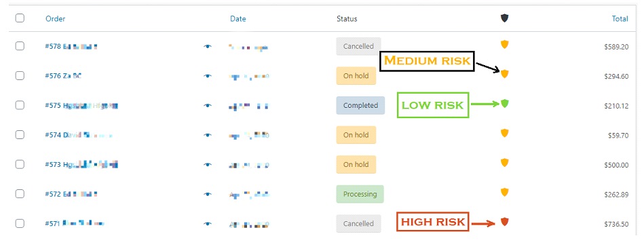The height and width of the screenshot is (251, 644).
Task: Click the Completed status badge of #575
Action: tap(360, 105)
